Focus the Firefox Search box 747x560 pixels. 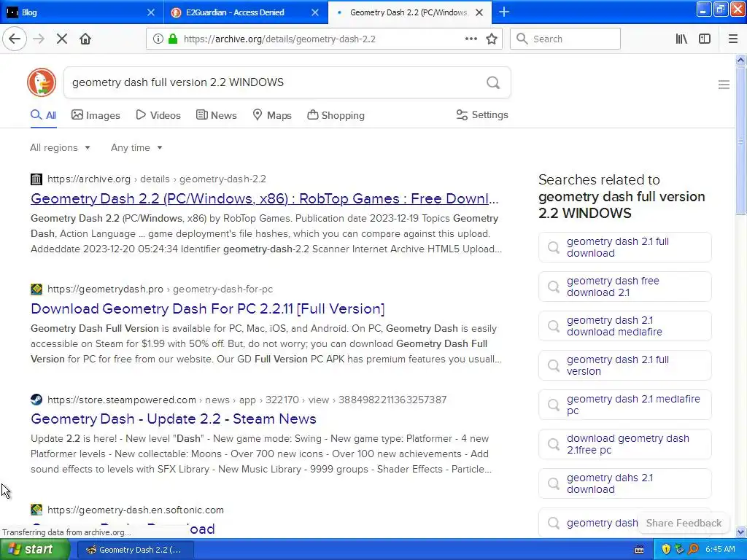tap(565, 39)
